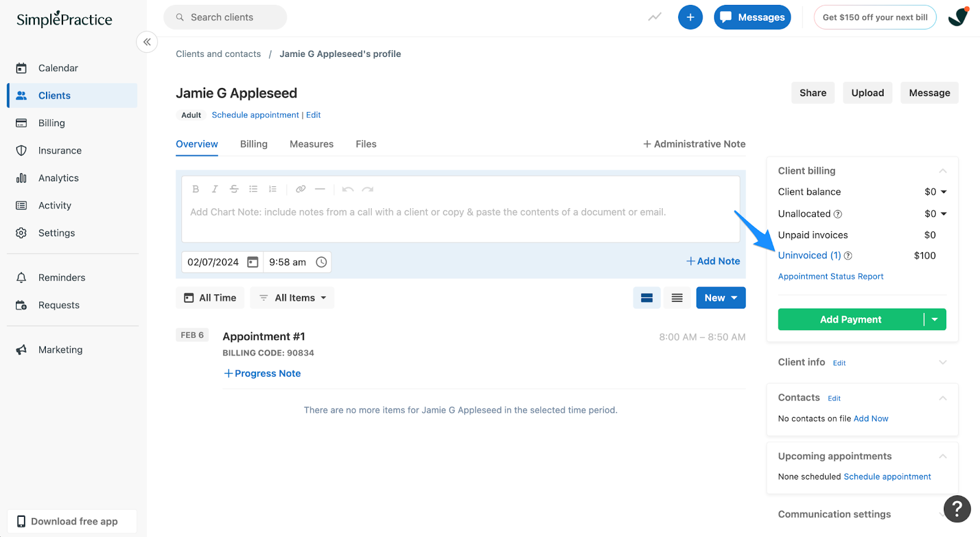Click Schedule appointment under client name
980x537 pixels.
coord(255,115)
